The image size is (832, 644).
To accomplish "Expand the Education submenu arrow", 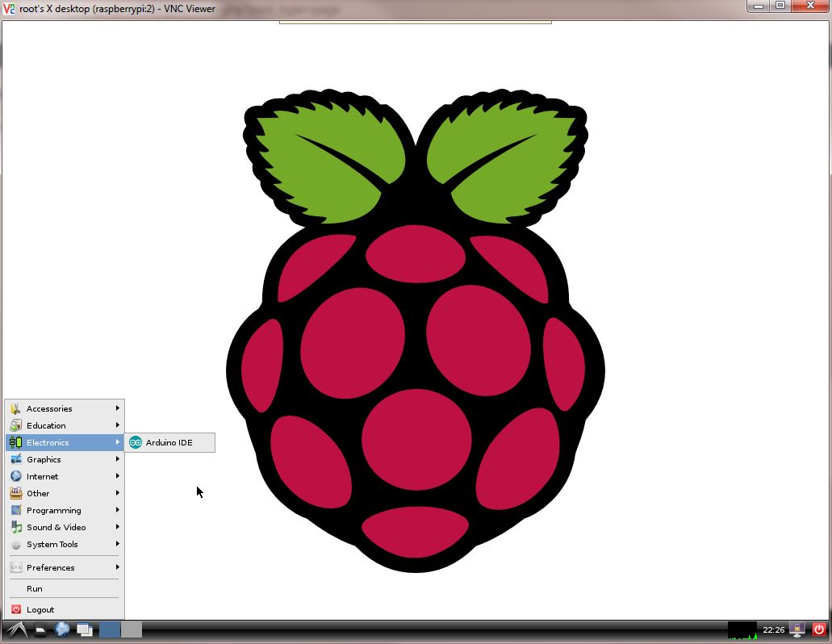I will pos(117,425).
